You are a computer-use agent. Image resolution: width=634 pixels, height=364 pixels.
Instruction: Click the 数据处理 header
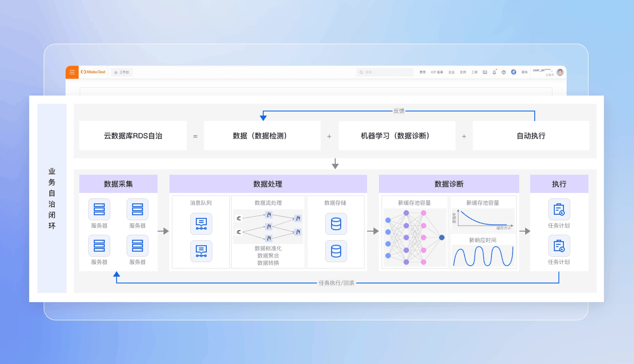(268, 184)
